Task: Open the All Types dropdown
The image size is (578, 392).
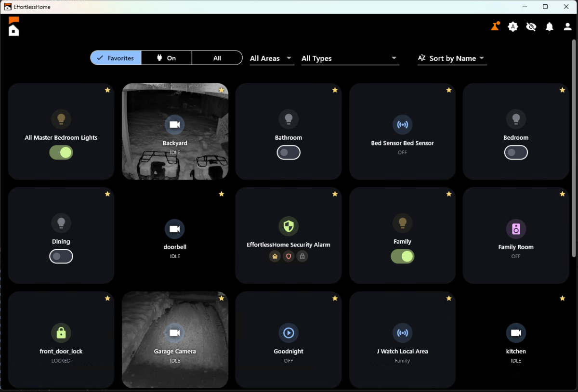Action: click(350, 58)
